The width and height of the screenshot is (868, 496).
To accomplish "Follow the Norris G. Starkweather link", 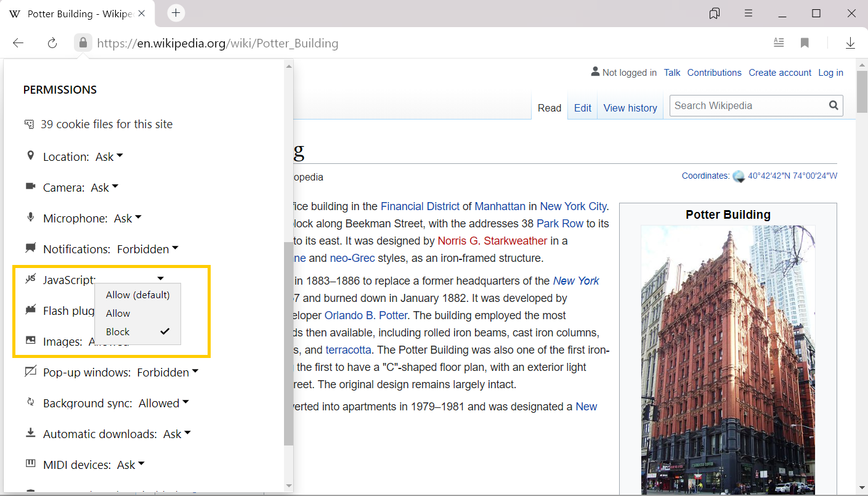I will (492, 240).
